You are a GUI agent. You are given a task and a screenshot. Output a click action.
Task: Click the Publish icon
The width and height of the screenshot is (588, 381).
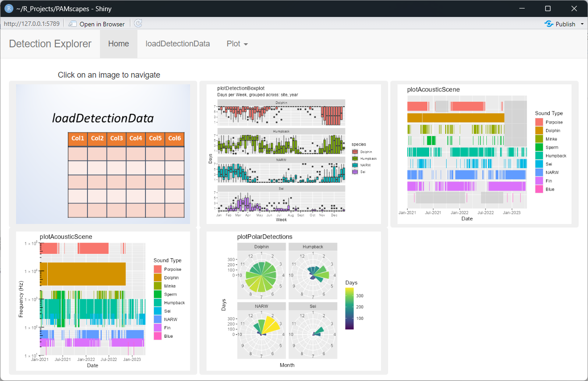coord(549,24)
